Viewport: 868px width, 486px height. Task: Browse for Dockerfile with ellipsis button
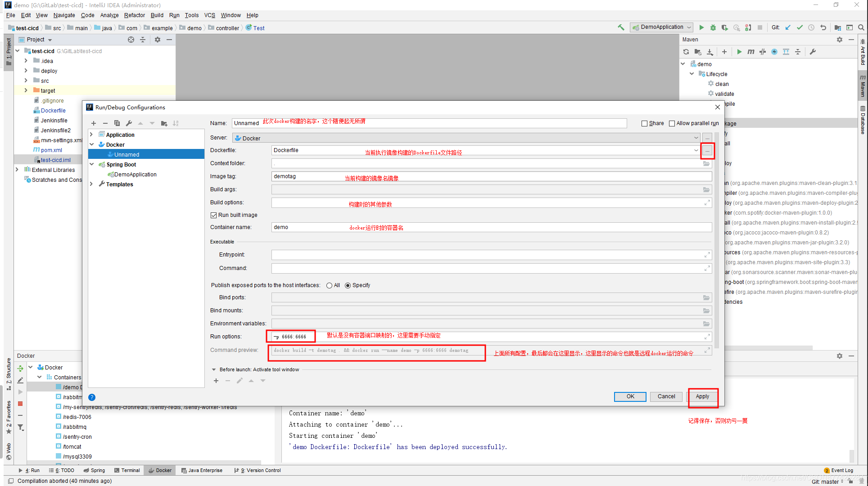[x=707, y=151]
